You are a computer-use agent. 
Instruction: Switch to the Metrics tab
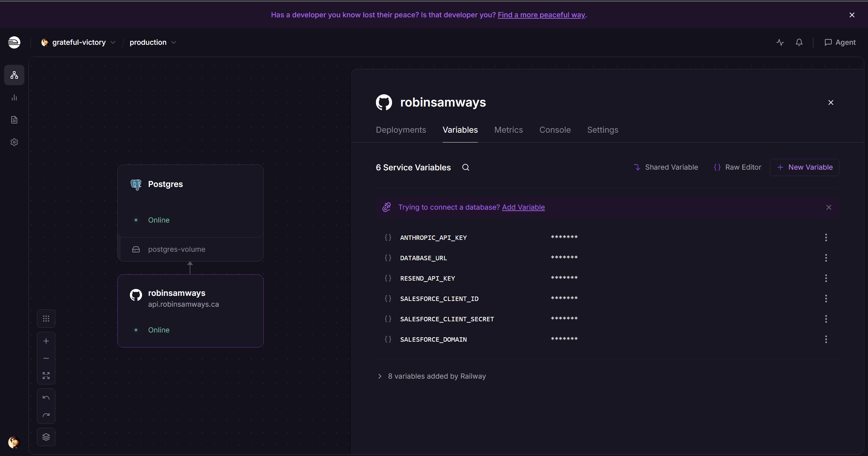point(509,130)
